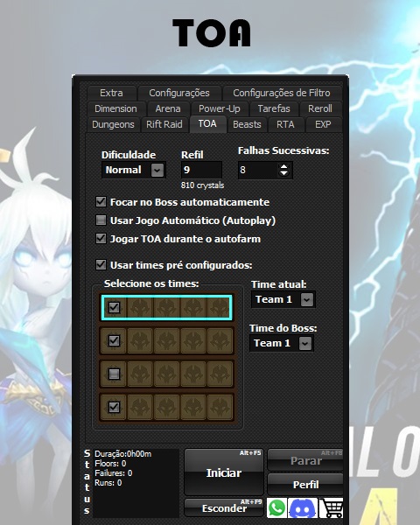The width and height of the screenshot is (420, 525).
Task: Uncheck Jogar TOA durante o autofarm
Action: point(101,239)
